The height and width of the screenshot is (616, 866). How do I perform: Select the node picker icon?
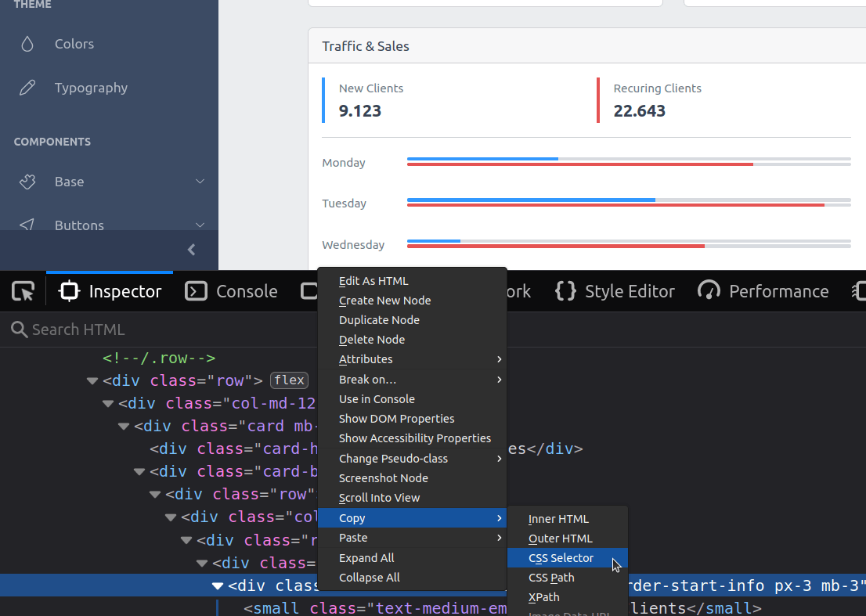(x=22, y=290)
